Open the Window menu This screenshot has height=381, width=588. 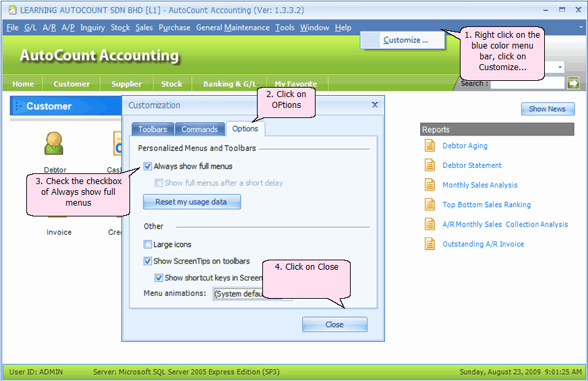coord(315,28)
